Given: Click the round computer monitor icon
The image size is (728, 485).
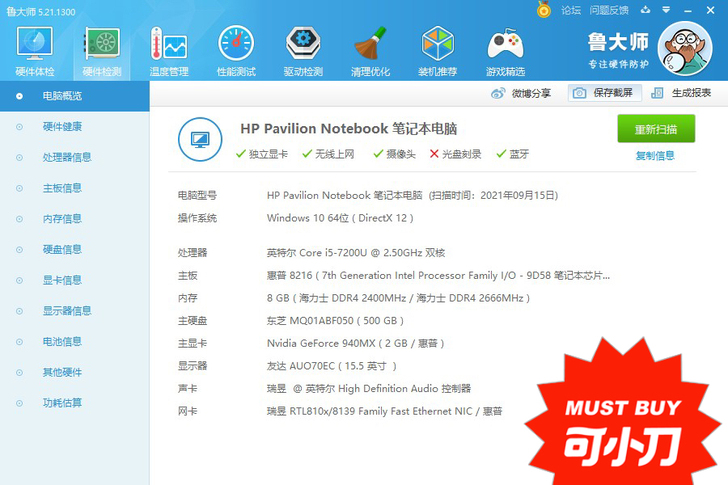Looking at the screenshot, I should pyautogui.click(x=200, y=139).
